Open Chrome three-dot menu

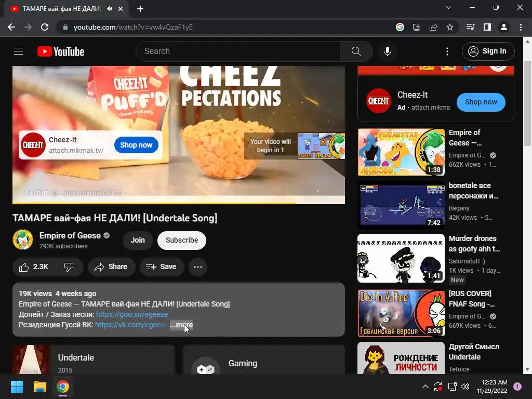pos(521,27)
